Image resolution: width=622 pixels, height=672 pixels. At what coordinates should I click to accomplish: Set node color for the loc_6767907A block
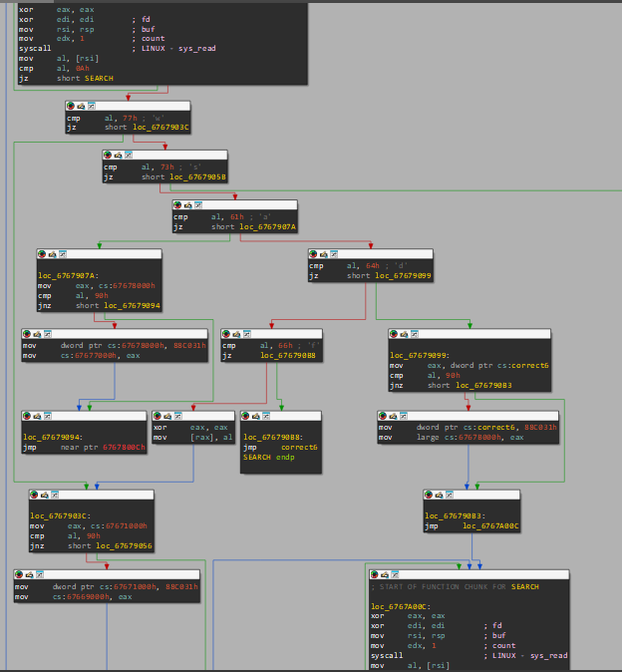(x=42, y=253)
